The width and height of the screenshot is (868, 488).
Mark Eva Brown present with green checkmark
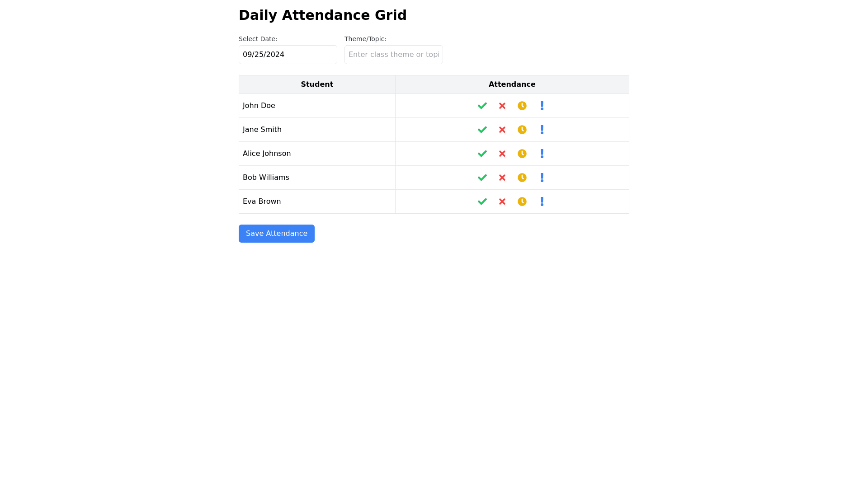click(482, 202)
